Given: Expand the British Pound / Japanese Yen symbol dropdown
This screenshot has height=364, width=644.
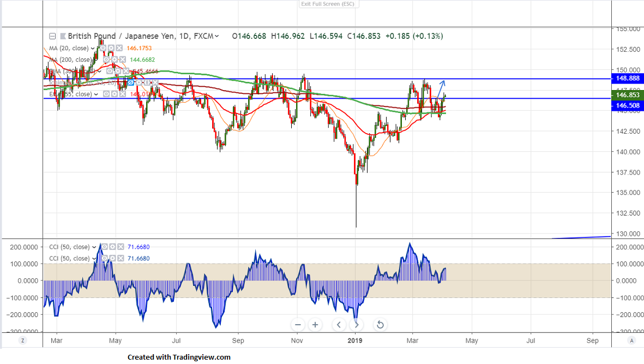Looking at the screenshot, I should click(x=217, y=37).
